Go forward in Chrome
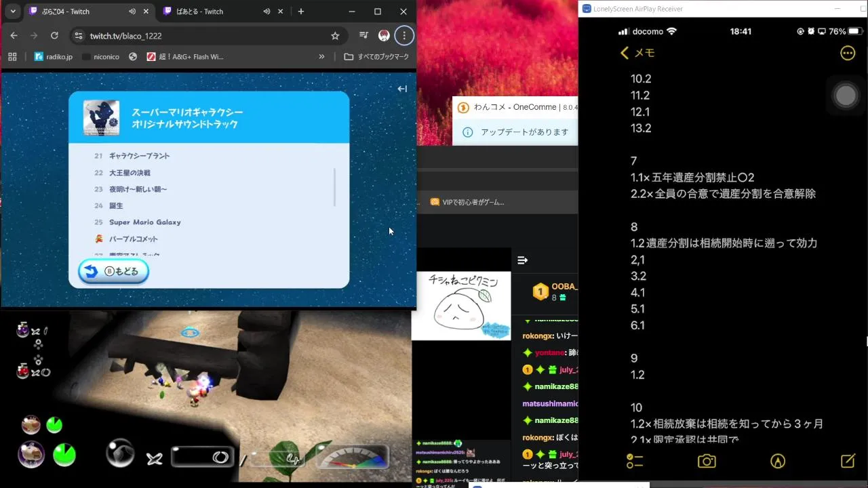This screenshot has width=868, height=488. coord(34,35)
